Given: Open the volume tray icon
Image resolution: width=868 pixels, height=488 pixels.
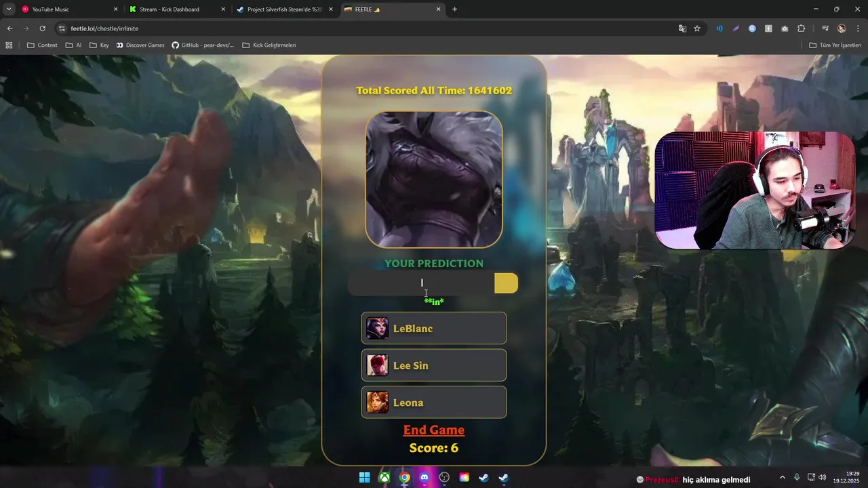Looking at the screenshot, I should (823, 477).
